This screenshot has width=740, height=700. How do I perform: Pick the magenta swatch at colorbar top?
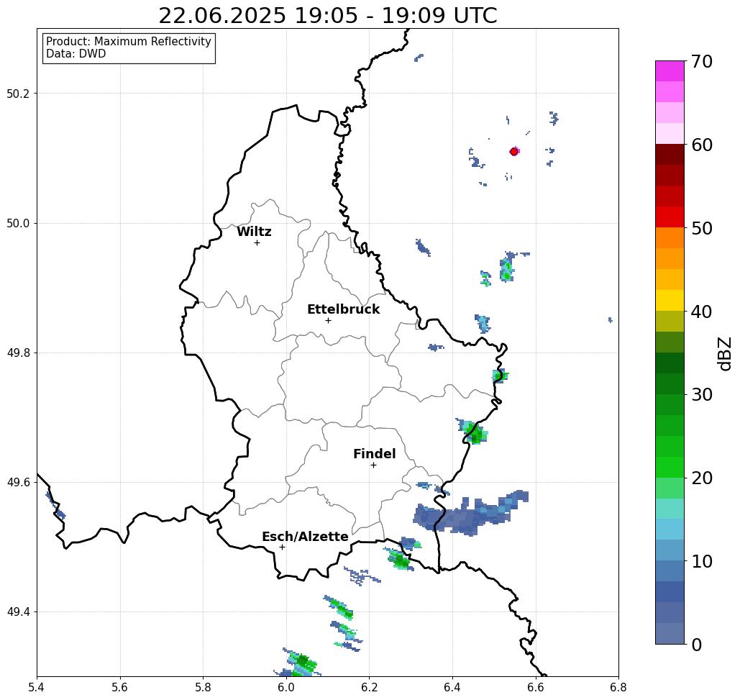coord(670,71)
